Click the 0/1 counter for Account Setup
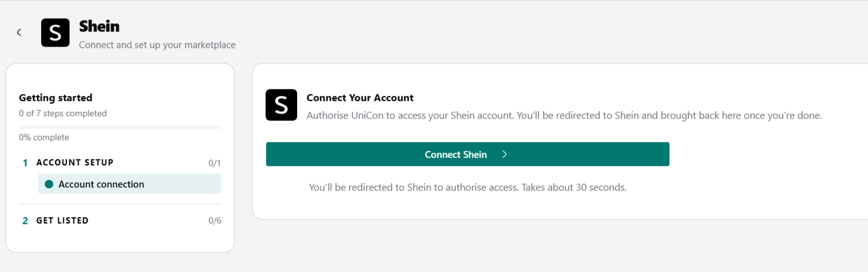This screenshot has height=272, width=868. pos(214,163)
